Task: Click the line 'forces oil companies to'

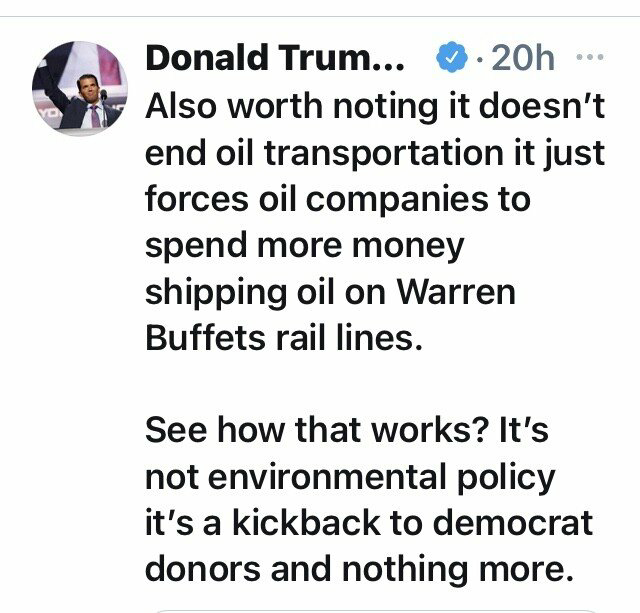Action: 337,199
